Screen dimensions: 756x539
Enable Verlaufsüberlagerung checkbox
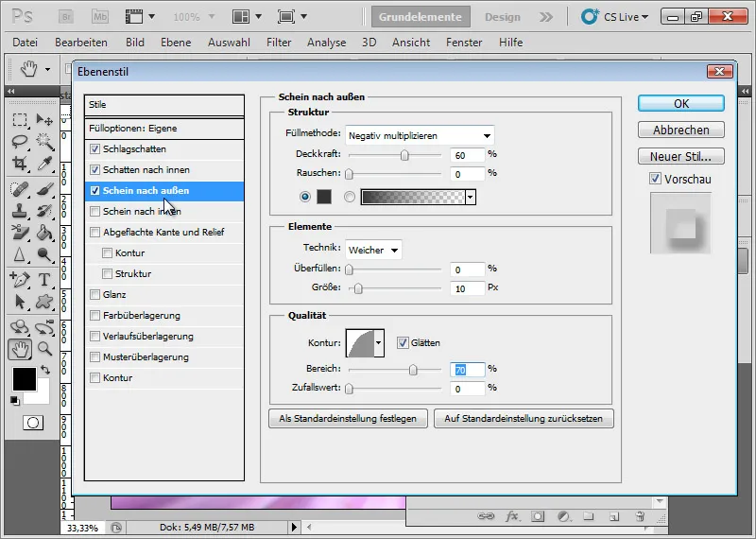pos(95,337)
